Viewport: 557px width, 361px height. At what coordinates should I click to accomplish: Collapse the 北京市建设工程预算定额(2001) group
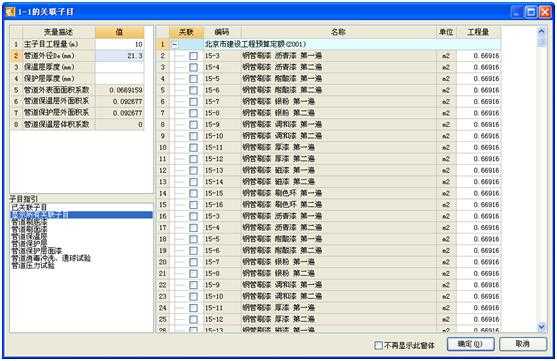pyautogui.click(x=174, y=44)
